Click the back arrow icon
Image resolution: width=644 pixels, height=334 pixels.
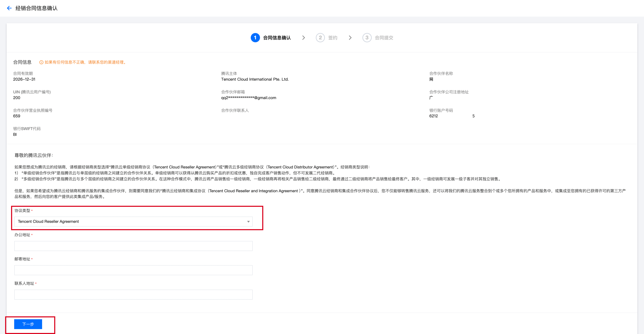point(9,8)
